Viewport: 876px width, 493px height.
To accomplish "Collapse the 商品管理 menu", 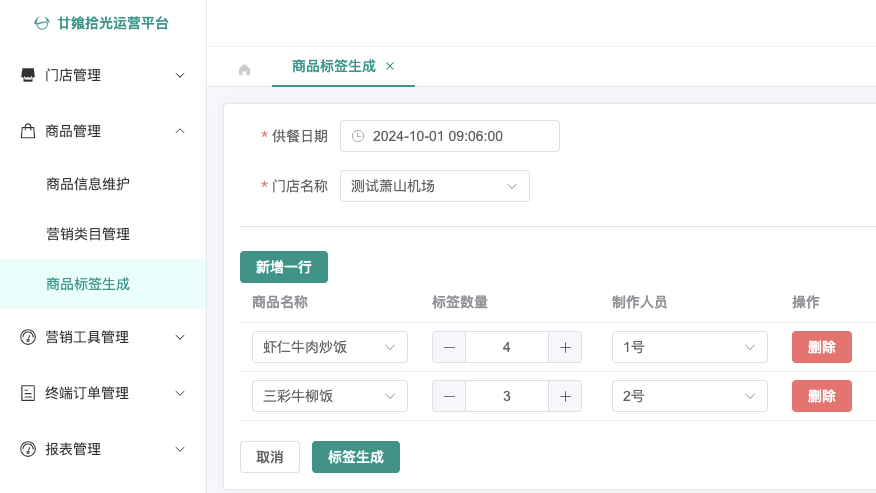I will pyautogui.click(x=180, y=131).
